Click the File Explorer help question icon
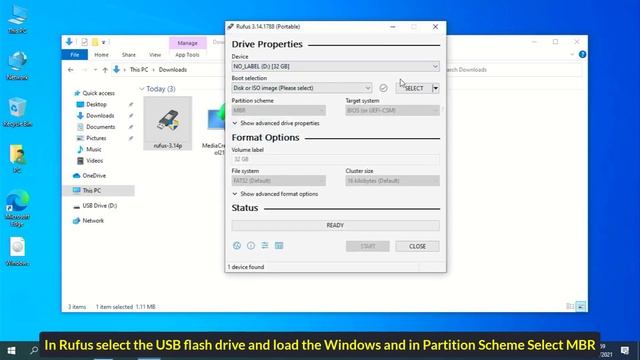 pos(582,54)
